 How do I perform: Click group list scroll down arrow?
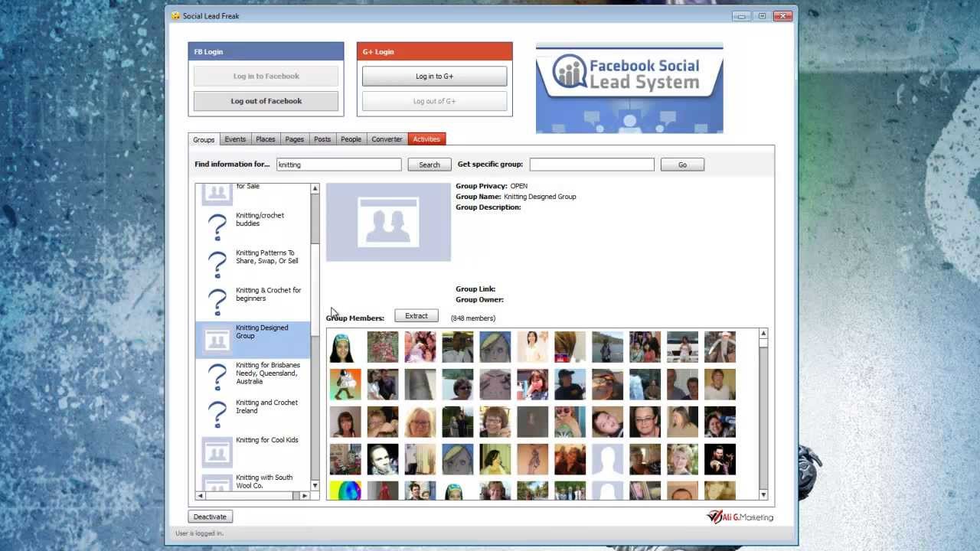point(315,485)
